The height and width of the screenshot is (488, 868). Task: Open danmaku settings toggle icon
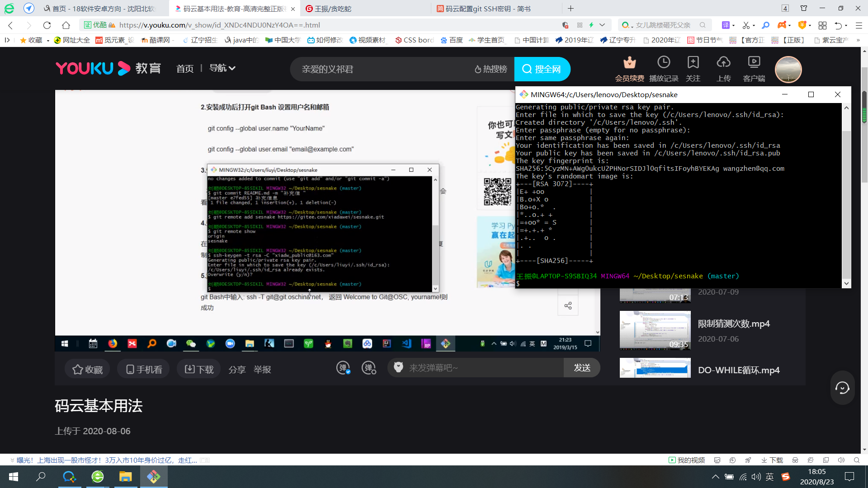[x=369, y=368]
